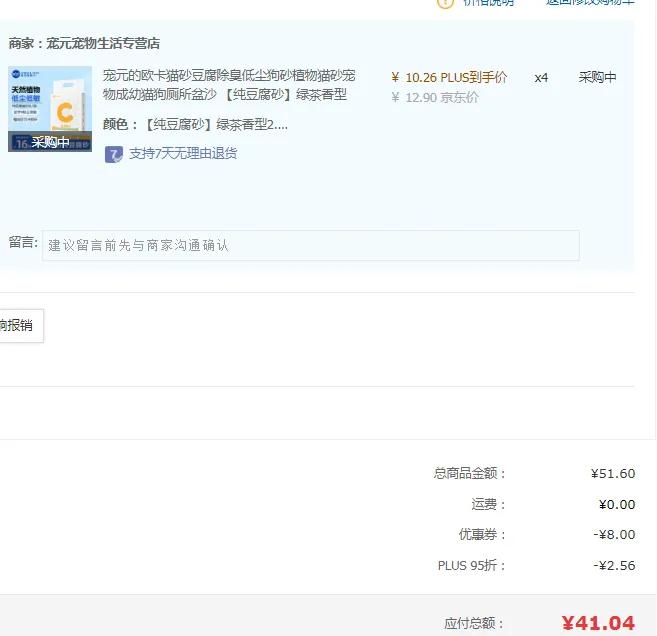Click 返回修改购物车 to edit cart
Screen dimensions: 657x636
click(589, 3)
